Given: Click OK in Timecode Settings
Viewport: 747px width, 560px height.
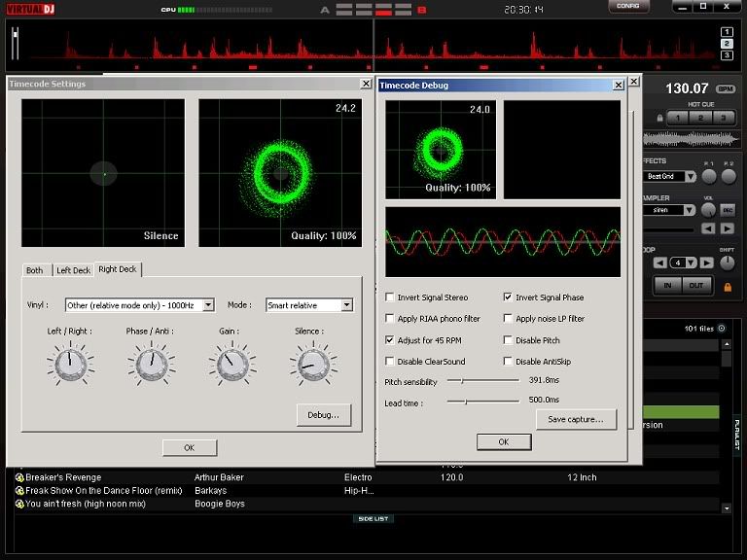Looking at the screenshot, I should click(x=189, y=447).
